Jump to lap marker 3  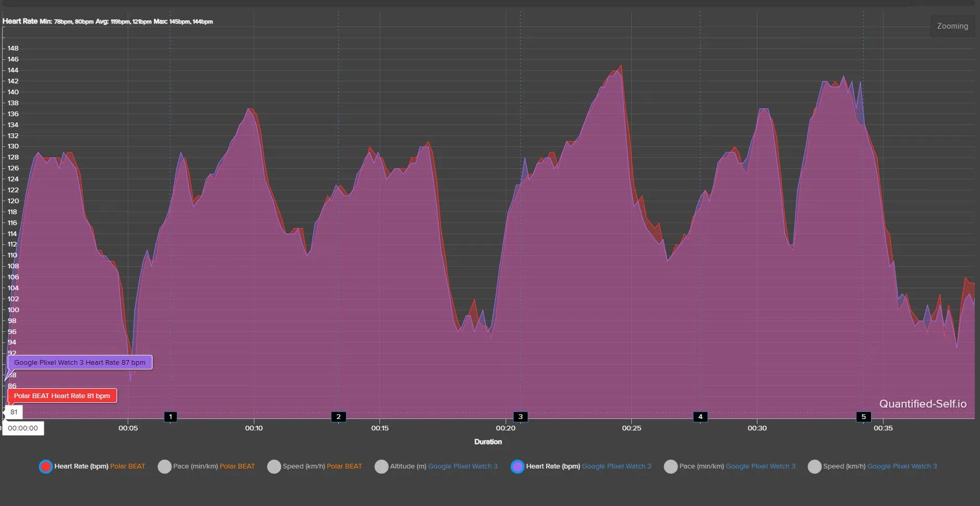[x=520, y=417]
